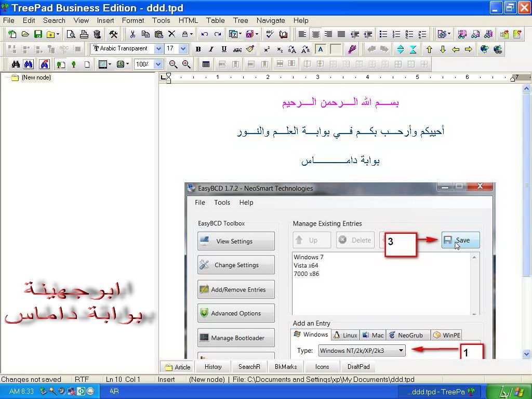
Task: Click the empty background color swatch
Action: pos(336,49)
